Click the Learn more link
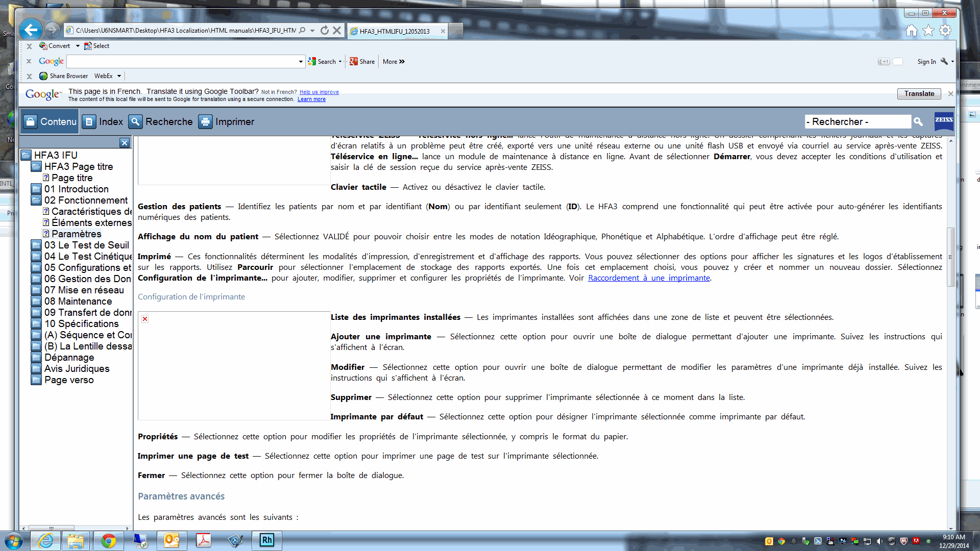Viewport: 980px width, 551px height. [x=311, y=99]
